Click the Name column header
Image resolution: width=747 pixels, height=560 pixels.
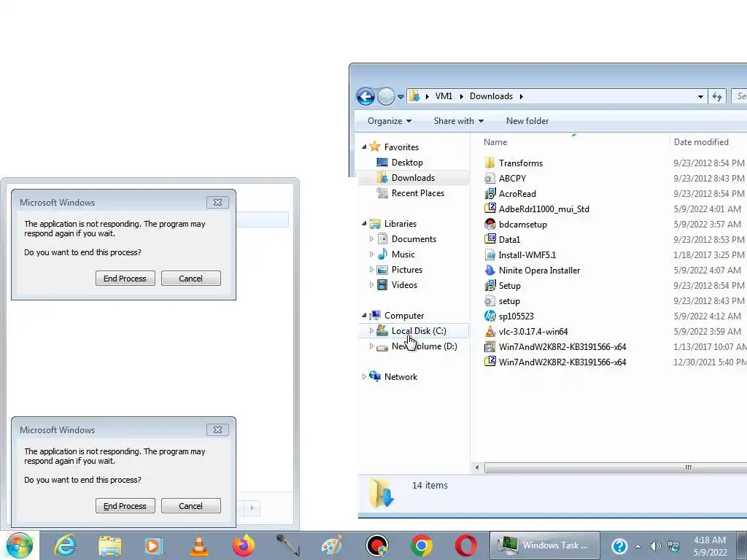click(495, 142)
